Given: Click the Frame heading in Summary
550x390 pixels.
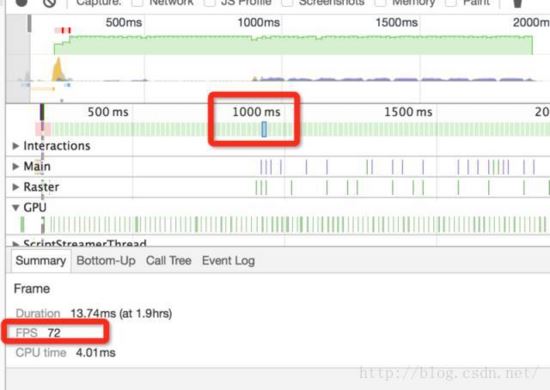Looking at the screenshot, I should tap(32, 289).
